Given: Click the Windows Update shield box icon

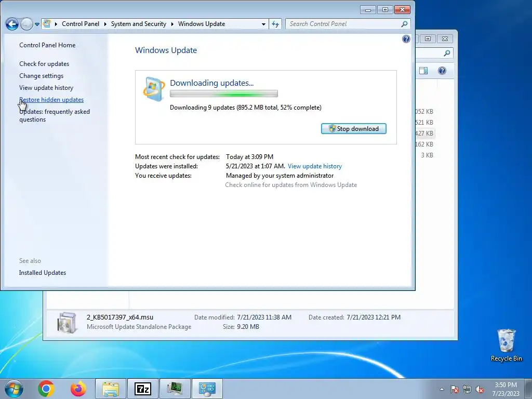Looking at the screenshot, I should [154, 89].
